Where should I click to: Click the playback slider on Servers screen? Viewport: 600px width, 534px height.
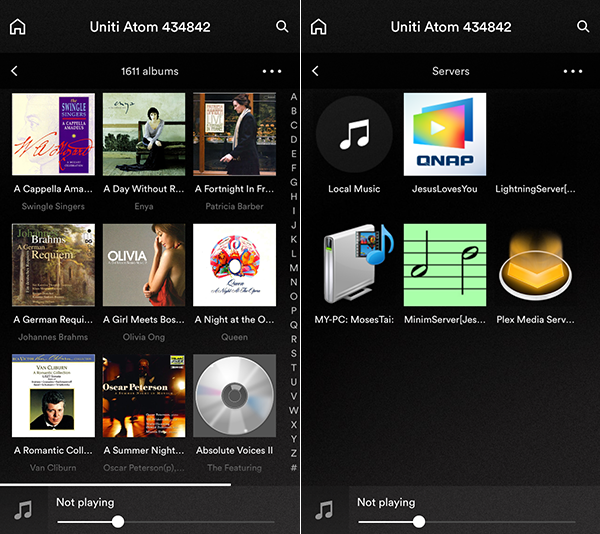[x=418, y=521]
